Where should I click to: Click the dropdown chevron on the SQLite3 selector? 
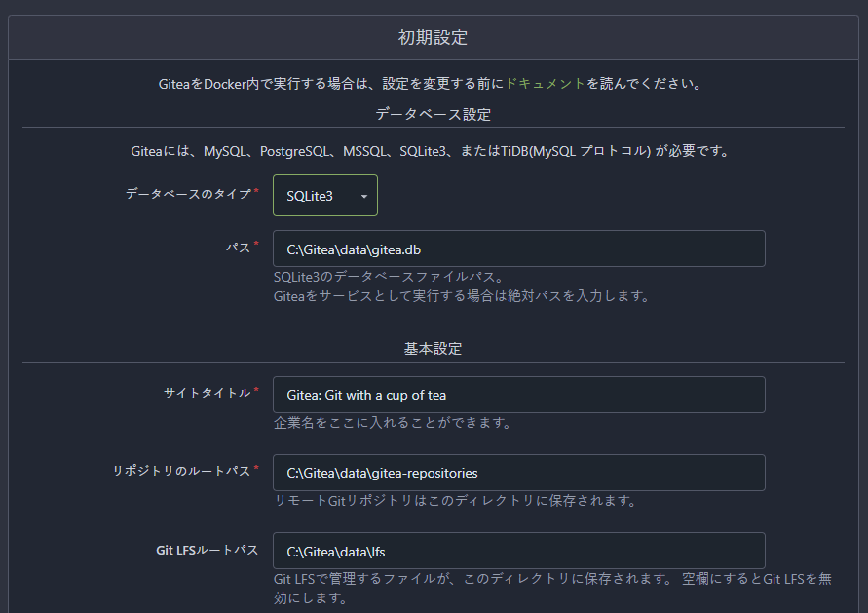click(x=362, y=195)
